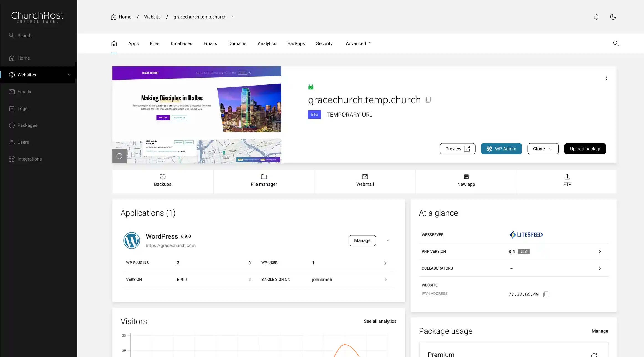644x357 pixels.
Task: Open the domain selector in the breadcrumb
Action: click(232, 17)
